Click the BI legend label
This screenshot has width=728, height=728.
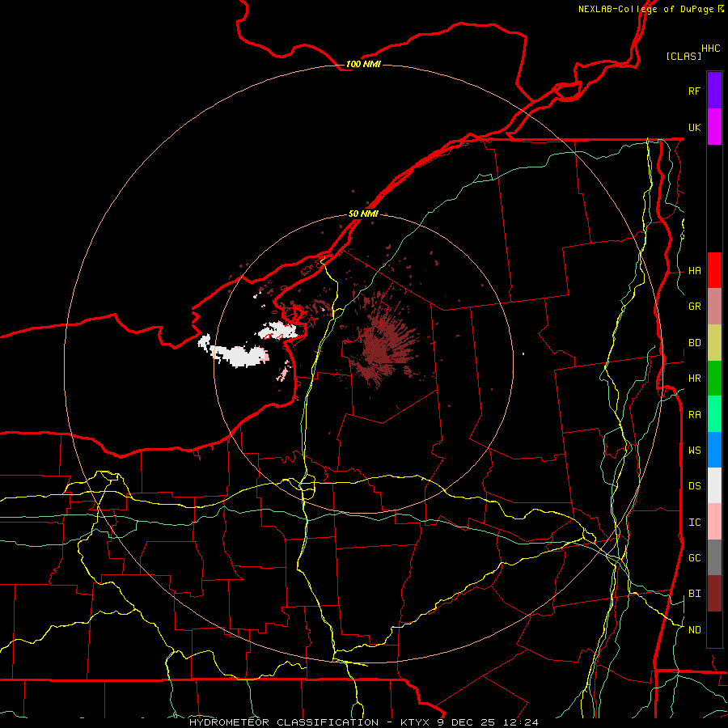695,594
